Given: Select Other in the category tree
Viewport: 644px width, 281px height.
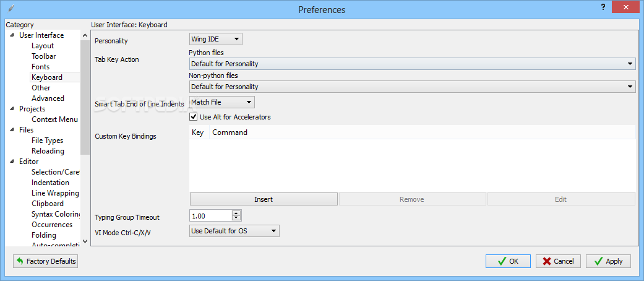Looking at the screenshot, I should 41,88.
